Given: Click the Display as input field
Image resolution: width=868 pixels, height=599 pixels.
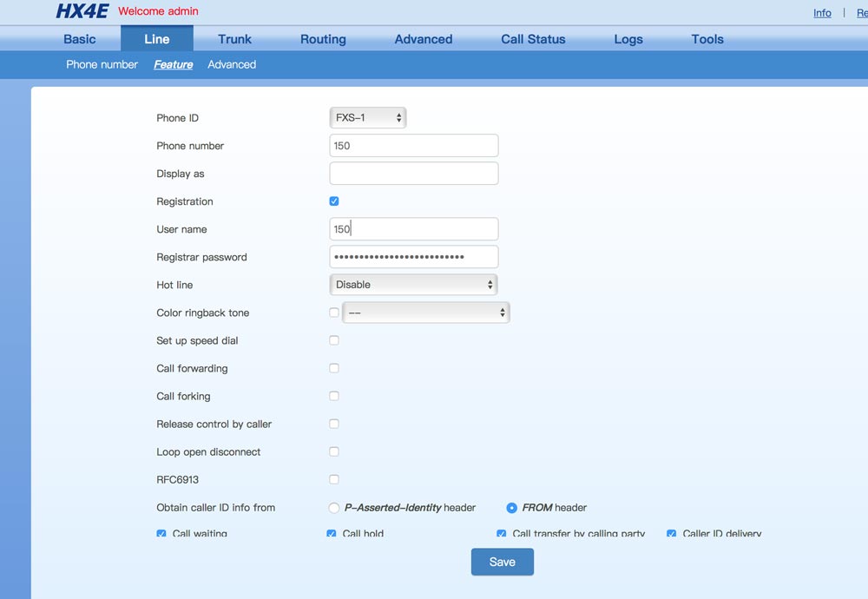Looking at the screenshot, I should click(414, 174).
